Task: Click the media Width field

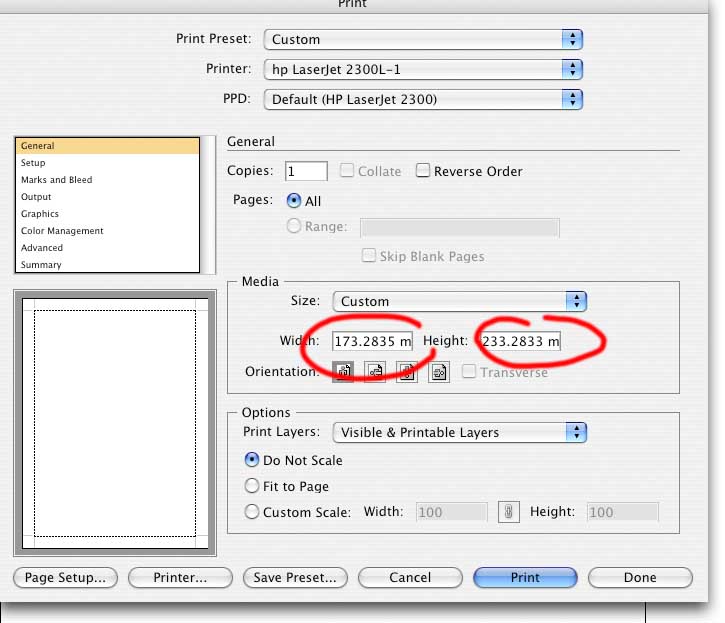Action: tap(372, 341)
